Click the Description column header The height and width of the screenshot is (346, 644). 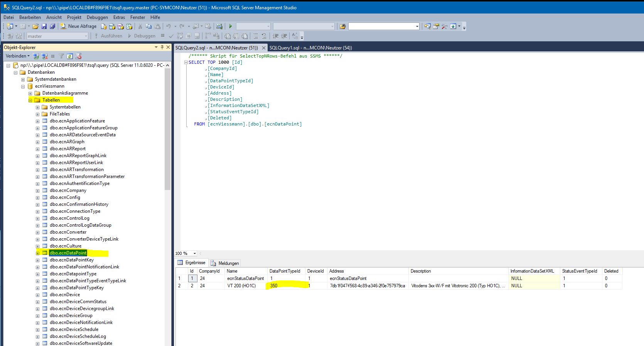pos(459,271)
